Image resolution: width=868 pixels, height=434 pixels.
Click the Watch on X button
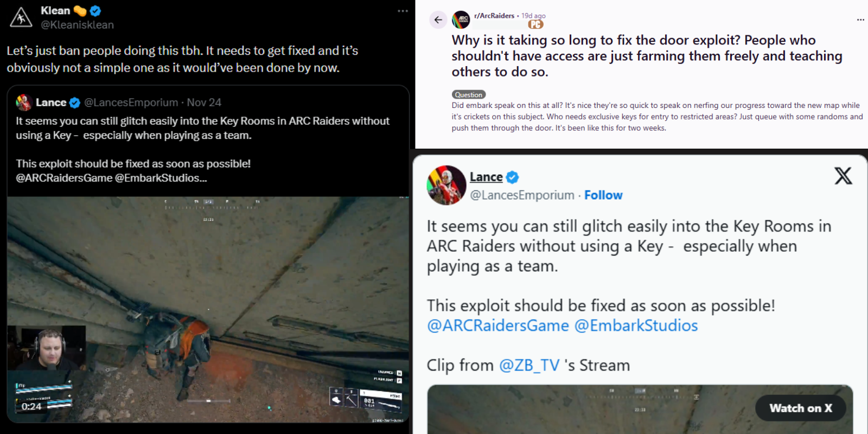[x=800, y=408]
